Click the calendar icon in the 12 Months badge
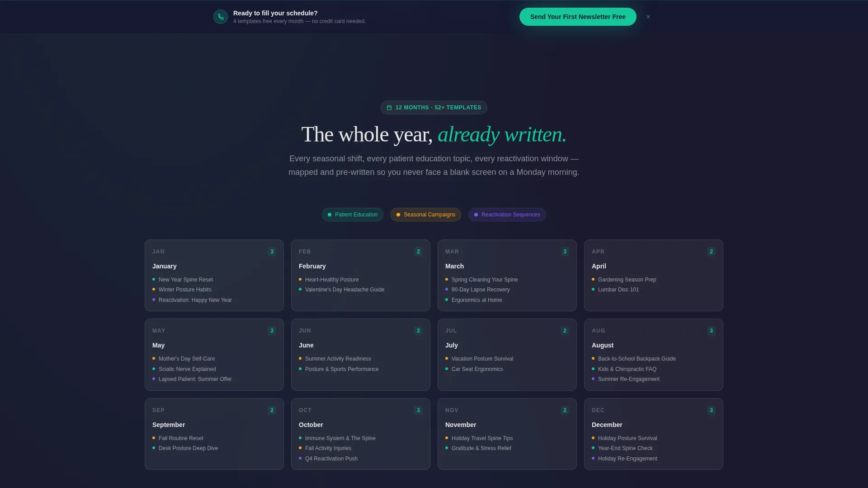Viewport: 868px width, 488px height. [389, 108]
